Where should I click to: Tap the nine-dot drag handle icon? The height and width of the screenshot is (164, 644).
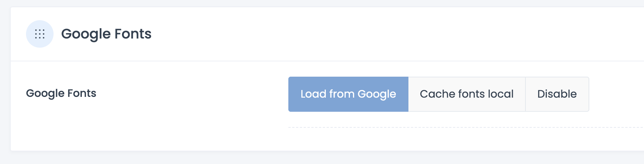tap(40, 34)
